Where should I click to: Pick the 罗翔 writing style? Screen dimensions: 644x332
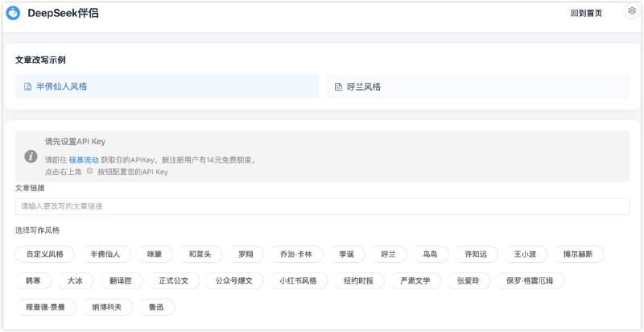point(246,255)
